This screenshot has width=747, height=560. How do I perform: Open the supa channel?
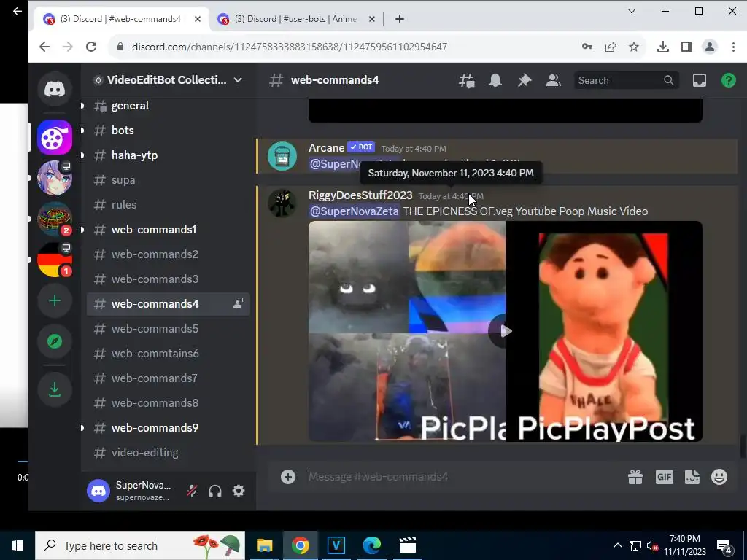tap(169, 180)
